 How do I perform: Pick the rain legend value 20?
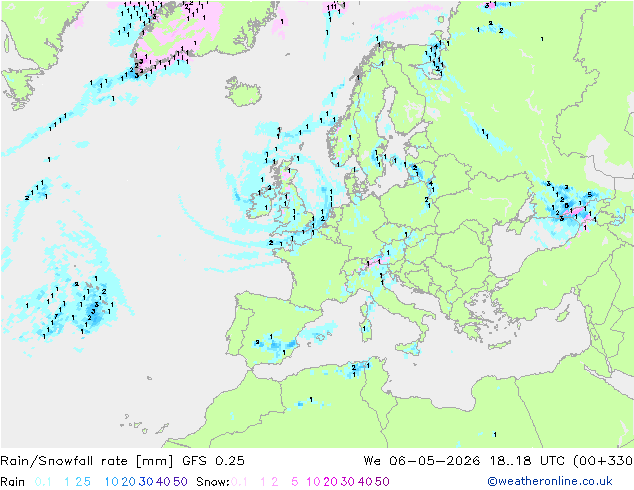129,482
